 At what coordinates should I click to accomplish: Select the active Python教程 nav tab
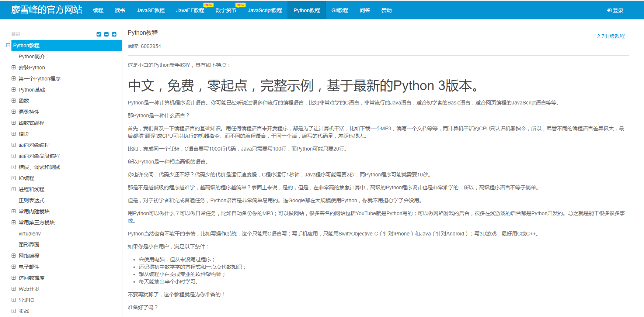coord(307,10)
